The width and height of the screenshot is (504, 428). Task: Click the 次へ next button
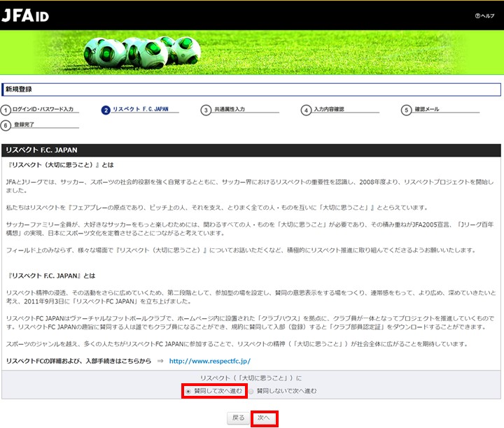(264, 418)
